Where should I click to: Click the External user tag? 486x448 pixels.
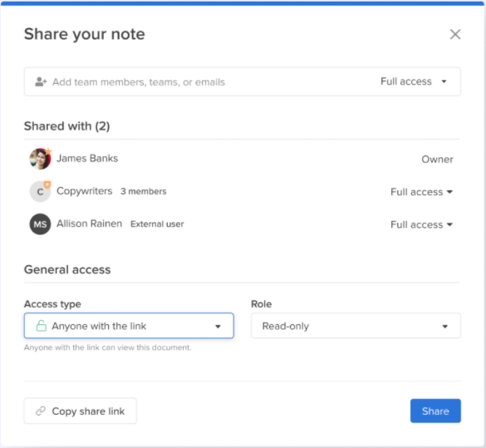coord(157,224)
